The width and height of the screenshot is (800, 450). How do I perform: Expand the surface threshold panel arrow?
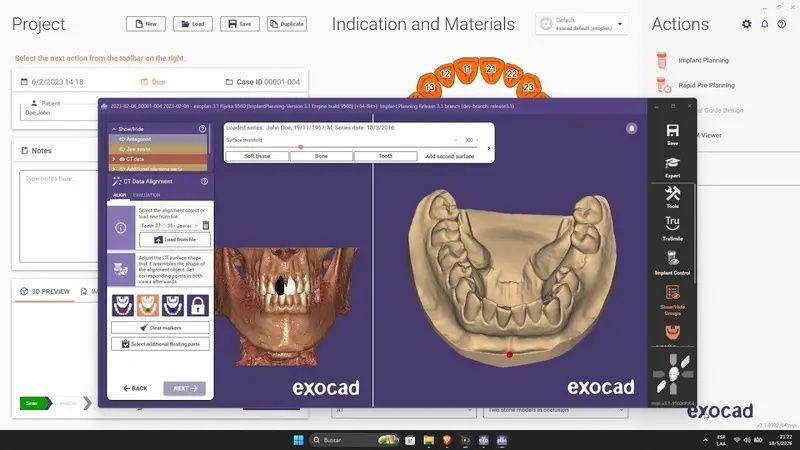click(489, 148)
